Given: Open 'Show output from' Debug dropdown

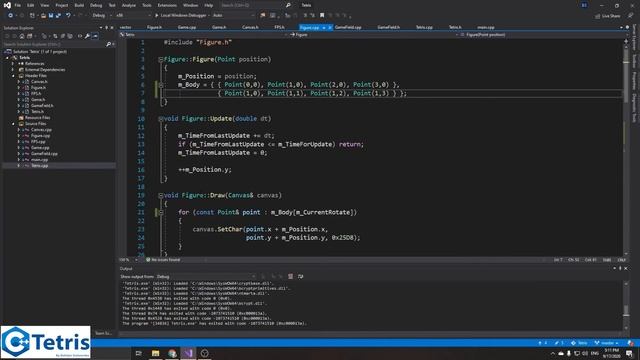Looking at the screenshot, I should point(207,277).
